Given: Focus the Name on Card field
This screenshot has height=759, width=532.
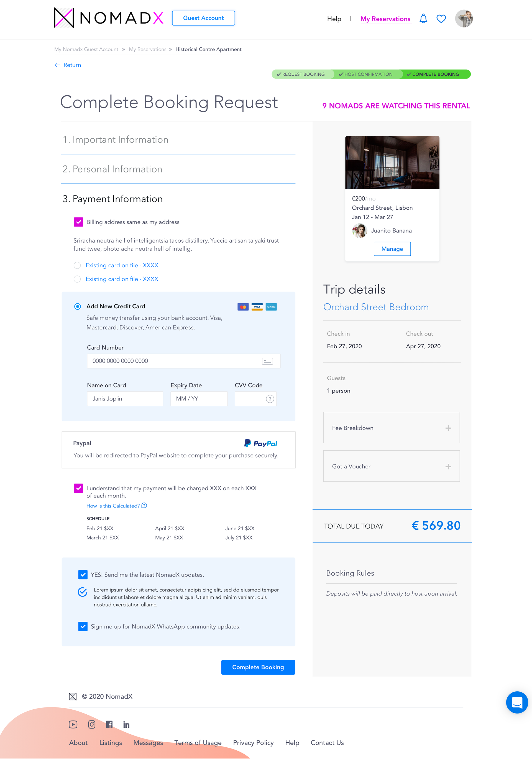Looking at the screenshot, I should (x=125, y=399).
